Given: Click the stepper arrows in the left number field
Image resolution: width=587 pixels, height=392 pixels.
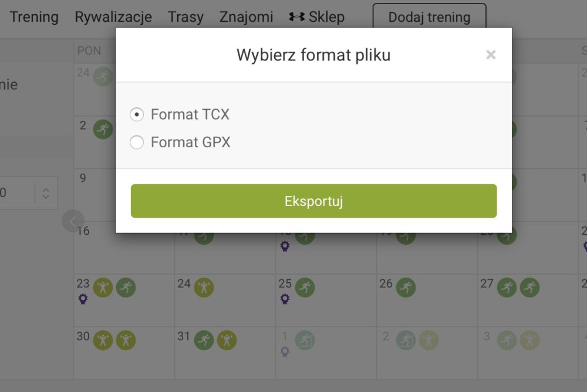Looking at the screenshot, I should [46, 193].
